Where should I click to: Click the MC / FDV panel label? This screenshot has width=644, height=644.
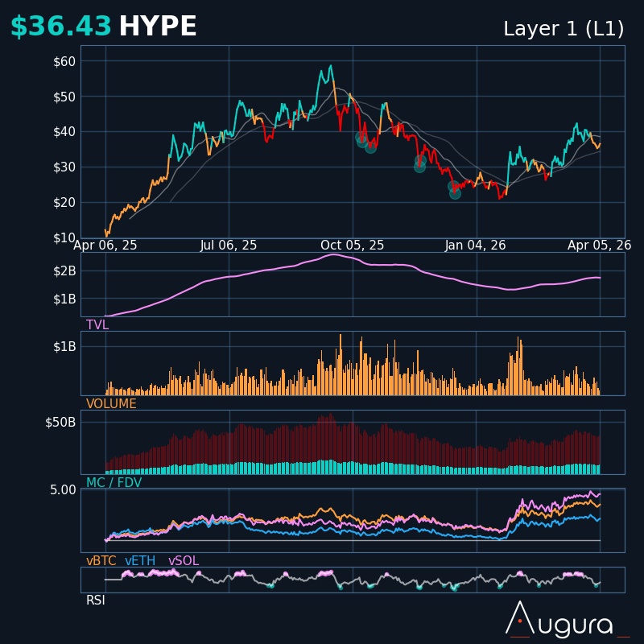coord(114,483)
